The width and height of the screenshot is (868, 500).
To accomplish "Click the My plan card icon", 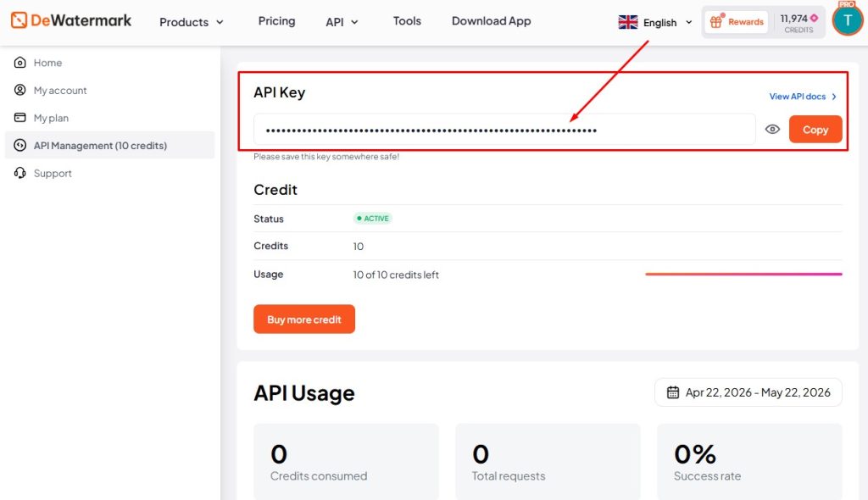I will [20, 118].
